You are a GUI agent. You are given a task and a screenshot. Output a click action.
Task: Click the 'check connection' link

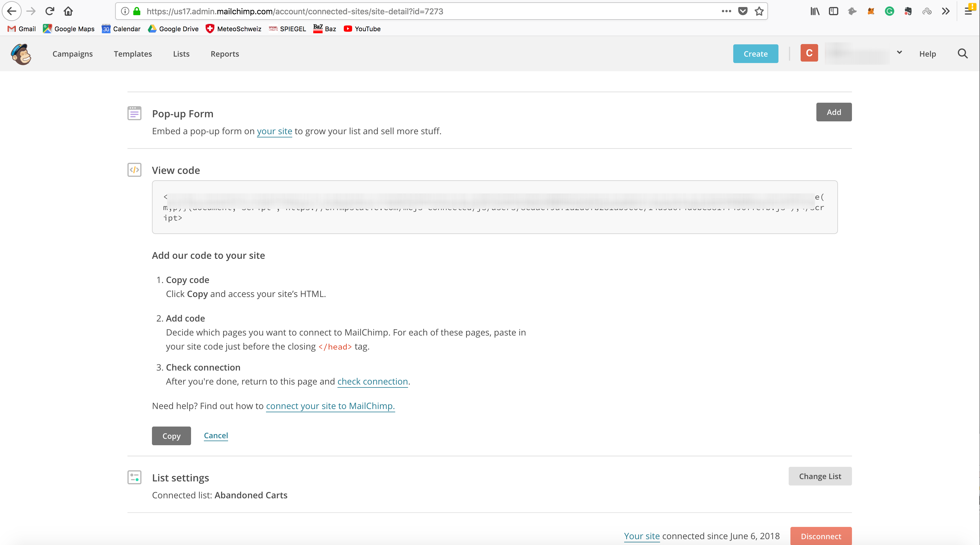372,381
